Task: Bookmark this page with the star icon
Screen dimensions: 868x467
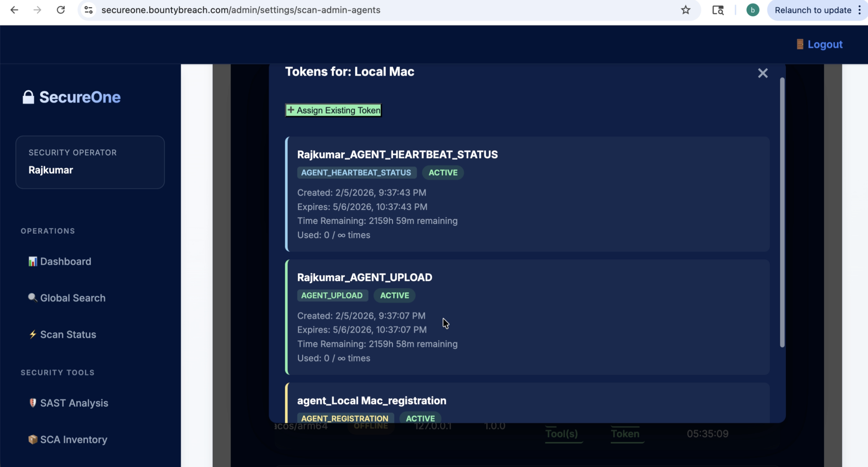Action: point(685,10)
